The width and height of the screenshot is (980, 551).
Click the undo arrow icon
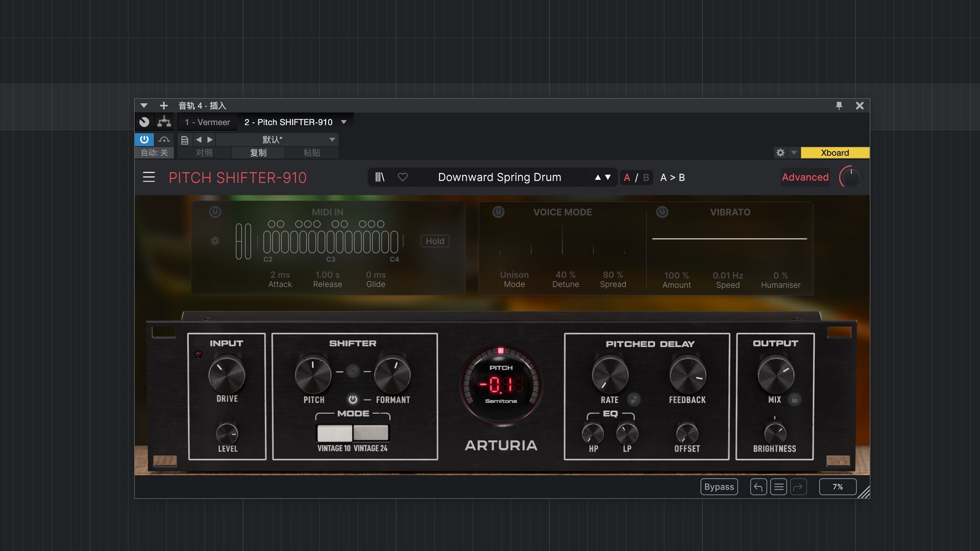(758, 487)
